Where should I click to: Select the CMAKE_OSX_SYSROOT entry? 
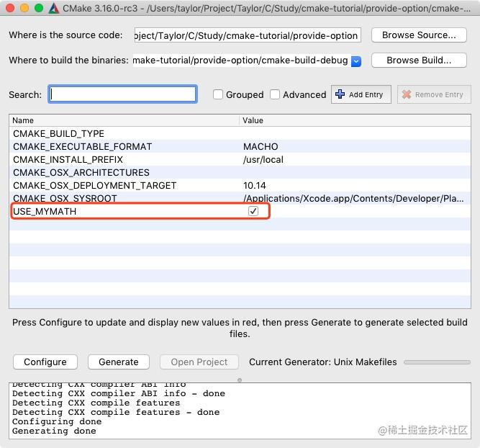click(x=65, y=198)
